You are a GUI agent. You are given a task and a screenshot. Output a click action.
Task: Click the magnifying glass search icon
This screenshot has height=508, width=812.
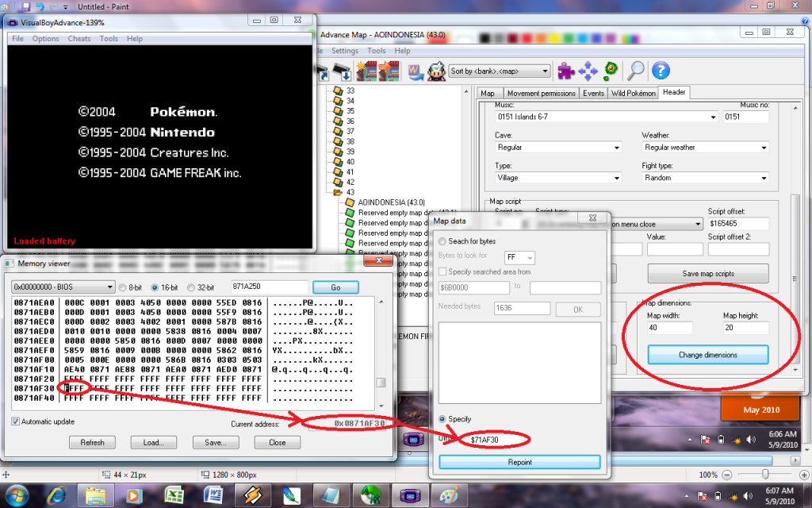(635, 71)
